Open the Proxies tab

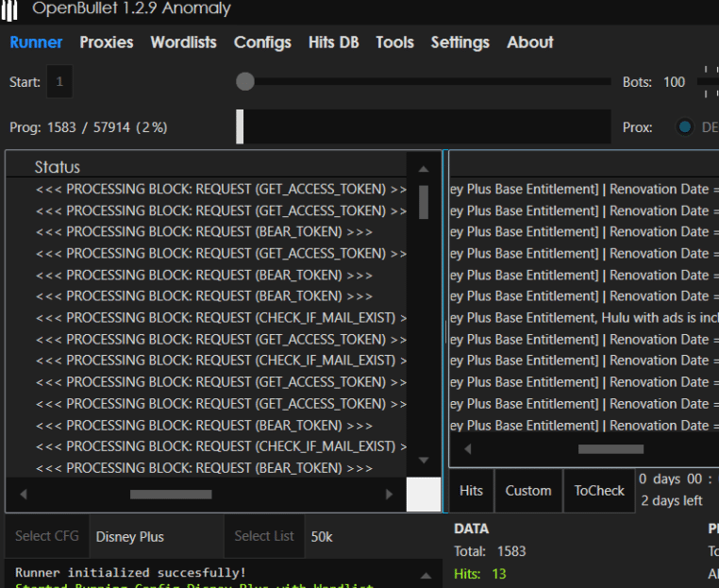[107, 42]
